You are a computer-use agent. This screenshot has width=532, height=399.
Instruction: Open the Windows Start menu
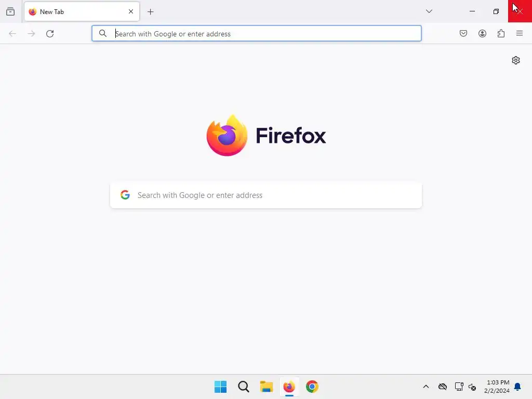220,387
